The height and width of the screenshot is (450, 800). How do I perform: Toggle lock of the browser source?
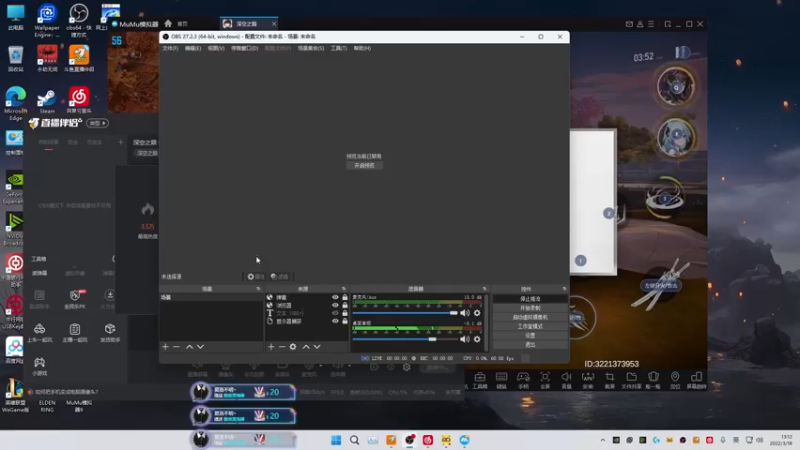[x=345, y=305]
